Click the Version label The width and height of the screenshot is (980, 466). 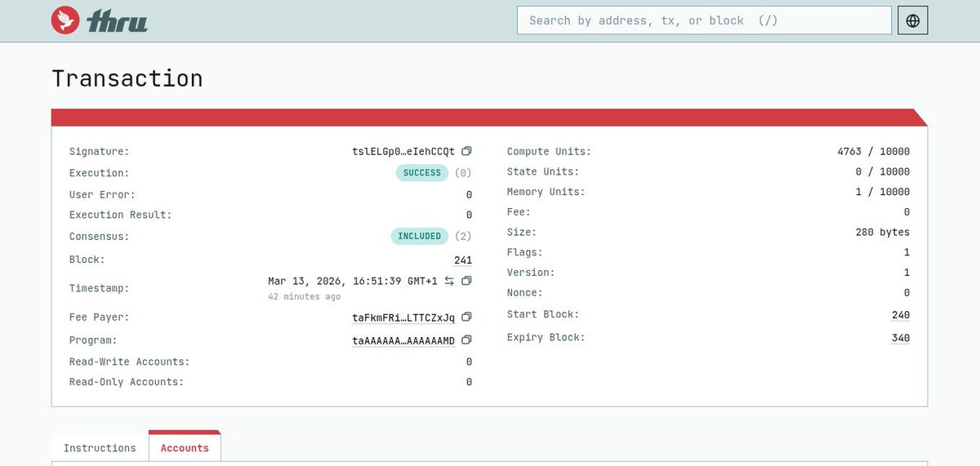(531, 273)
